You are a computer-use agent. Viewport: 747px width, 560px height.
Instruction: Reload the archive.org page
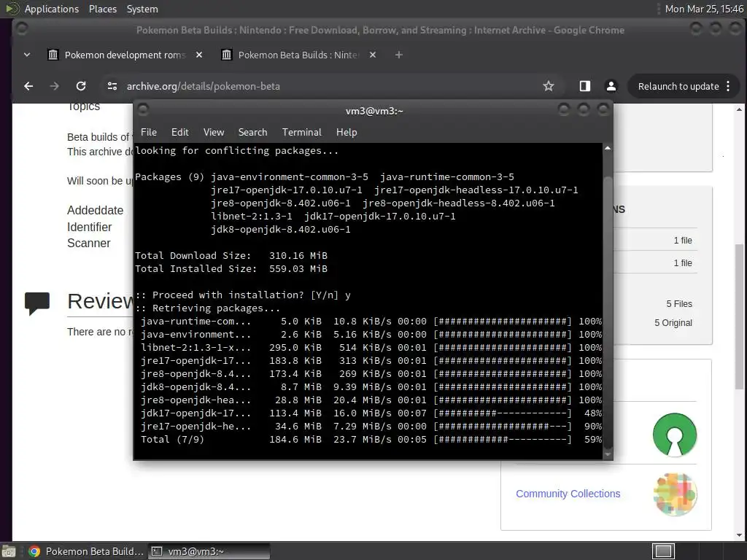coord(81,86)
